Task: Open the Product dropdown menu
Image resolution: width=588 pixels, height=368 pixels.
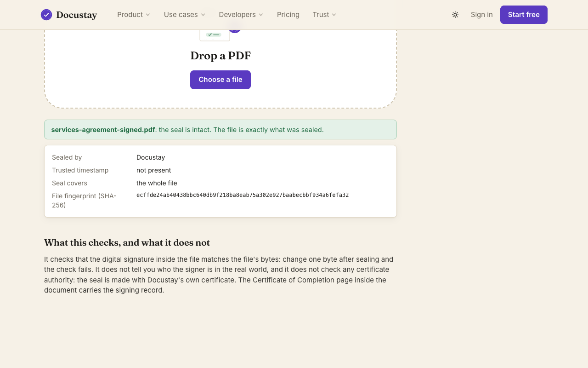Action: (x=134, y=15)
